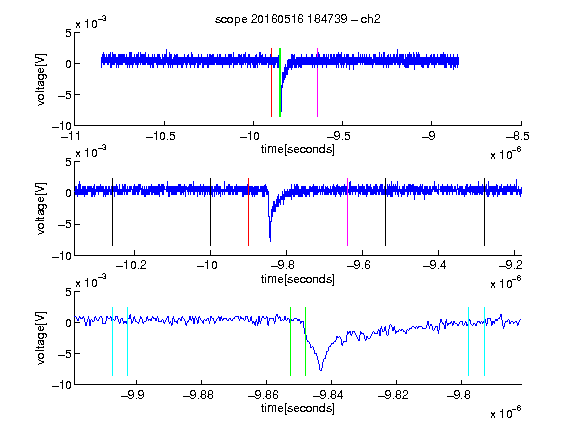The image size is (576, 432).
Task: Click the plot title 'scope 20160516 184739 – ch2'
Action: point(298,19)
